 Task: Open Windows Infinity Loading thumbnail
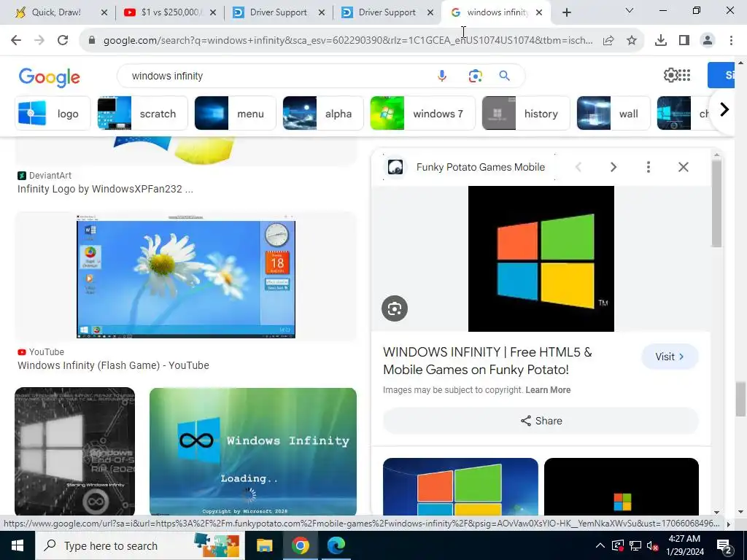tap(253, 451)
